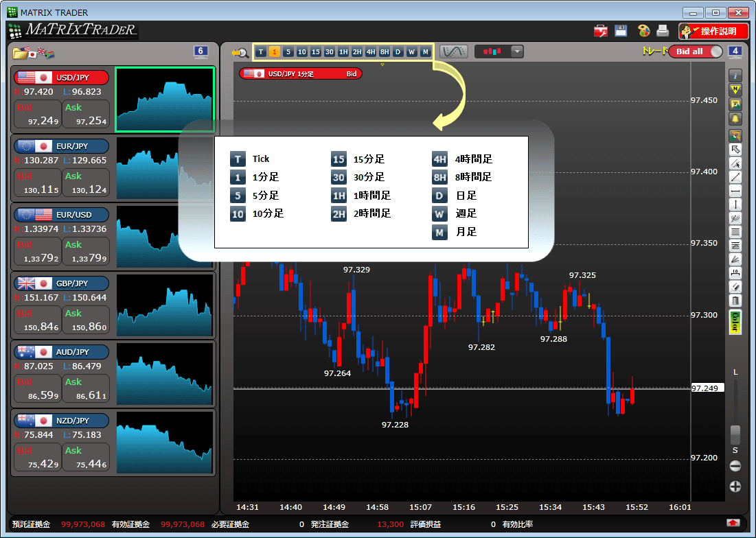The height and width of the screenshot is (538, 756).
Task: Click the floppy disk save icon
Action: pyautogui.click(x=621, y=31)
